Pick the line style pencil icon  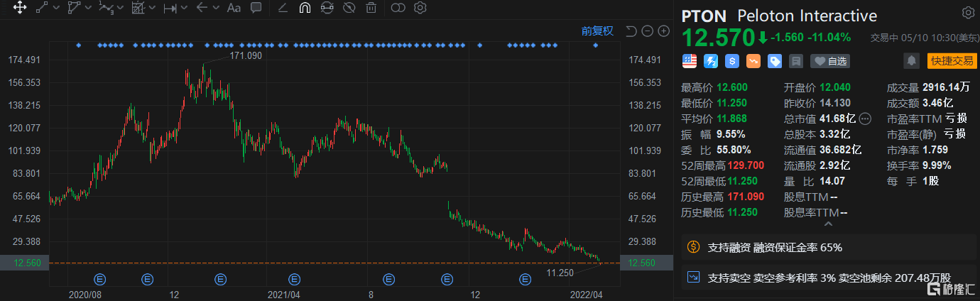click(x=283, y=9)
